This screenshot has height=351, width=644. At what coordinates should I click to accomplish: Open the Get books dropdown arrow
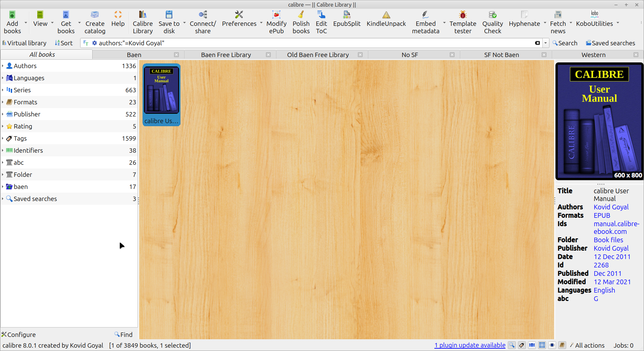tap(79, 23)
